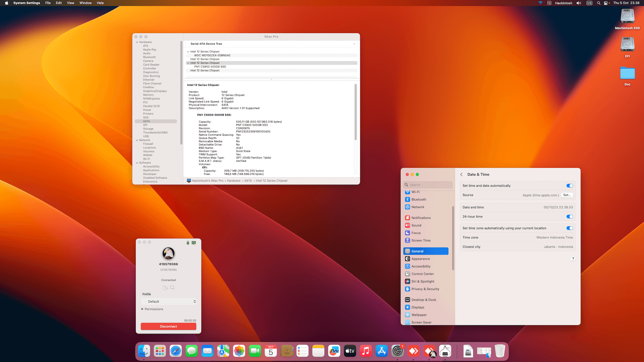The height and width of the screenshot is (362, 644).
Task: Click the Wi-Fi icon in menu bar
Action: (x=540, y=3)
